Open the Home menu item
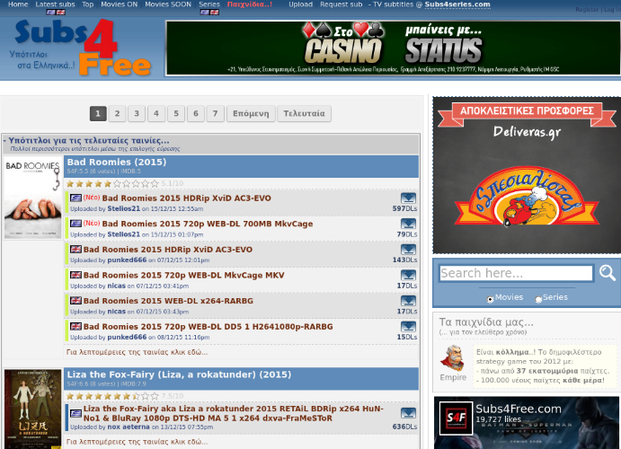The height and width of the screenshot is (449, 621). click(x=18, y=4)
